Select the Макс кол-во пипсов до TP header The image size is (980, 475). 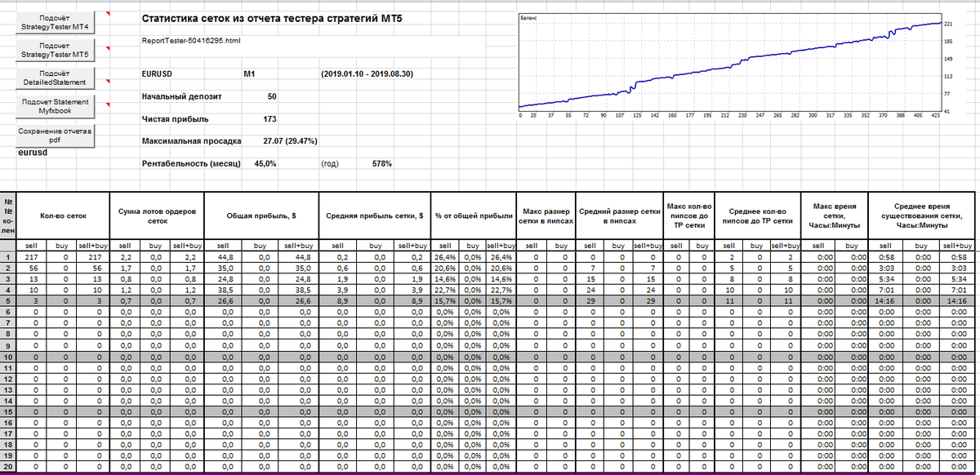point(688,215)
